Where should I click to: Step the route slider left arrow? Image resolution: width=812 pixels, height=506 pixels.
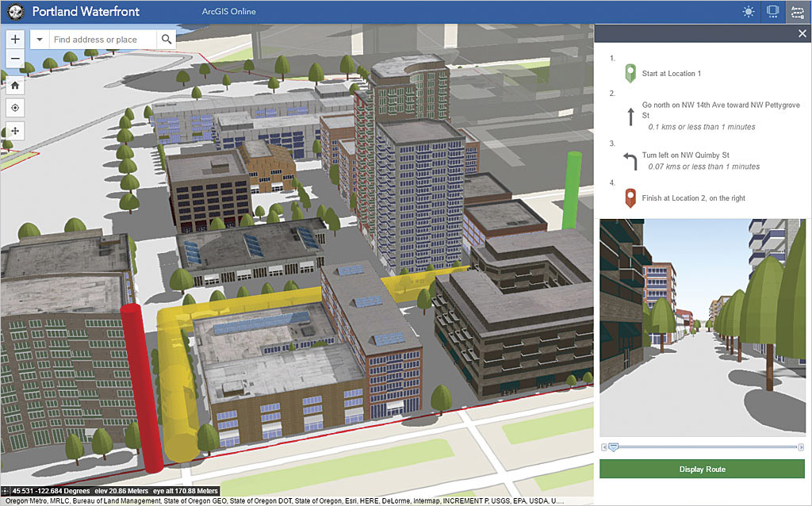pyautogui.click(x=603, y=447)
